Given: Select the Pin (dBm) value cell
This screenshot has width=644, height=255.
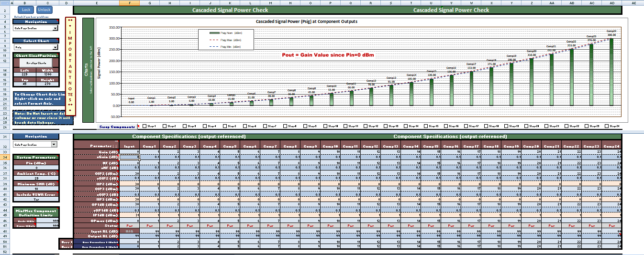Looking at the screenshot, I should (36, 168).
